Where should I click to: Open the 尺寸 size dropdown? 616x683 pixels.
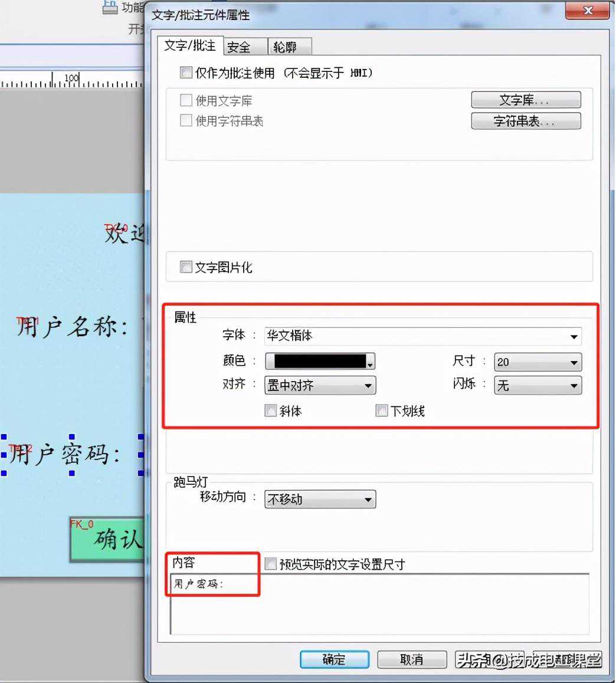tap(538, 362)
